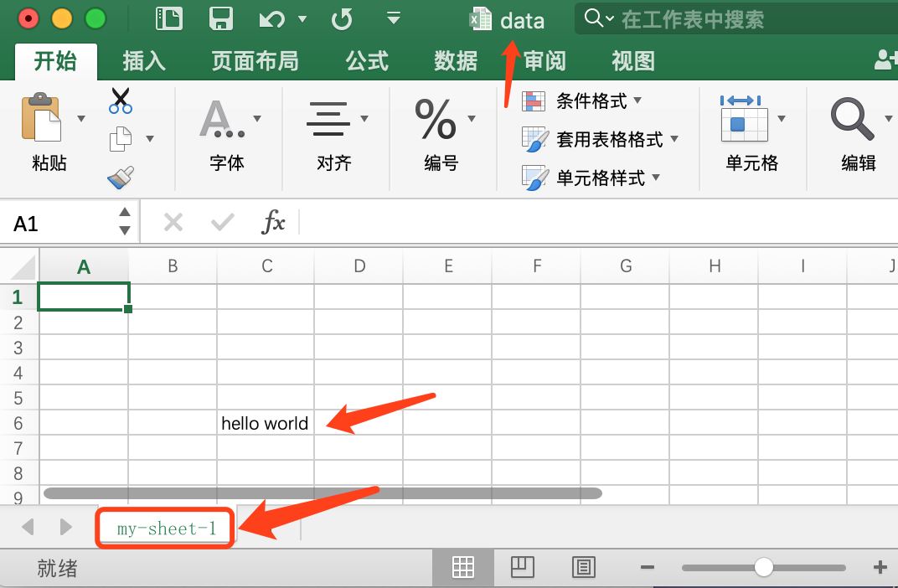This screenshot has width=898, height=588.
Task: Expand the copy options arrow
Action: [150, 138]
